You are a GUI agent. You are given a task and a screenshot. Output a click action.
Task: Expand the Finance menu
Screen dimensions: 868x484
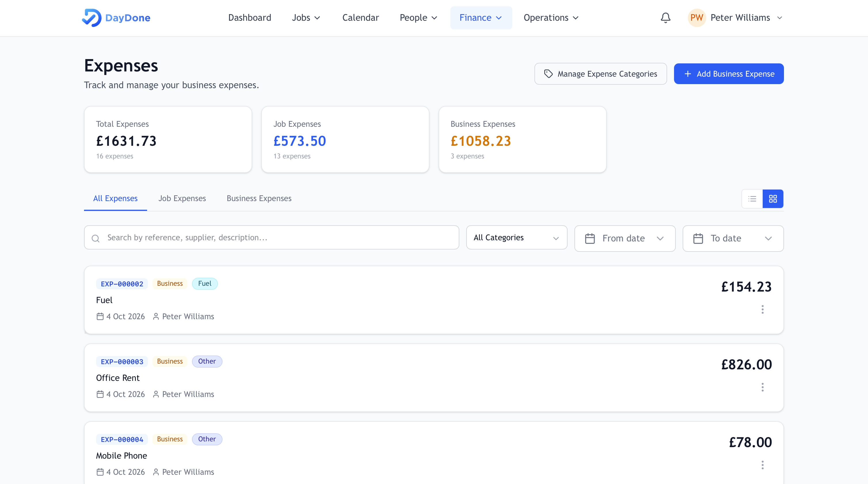tap(481, 18)
